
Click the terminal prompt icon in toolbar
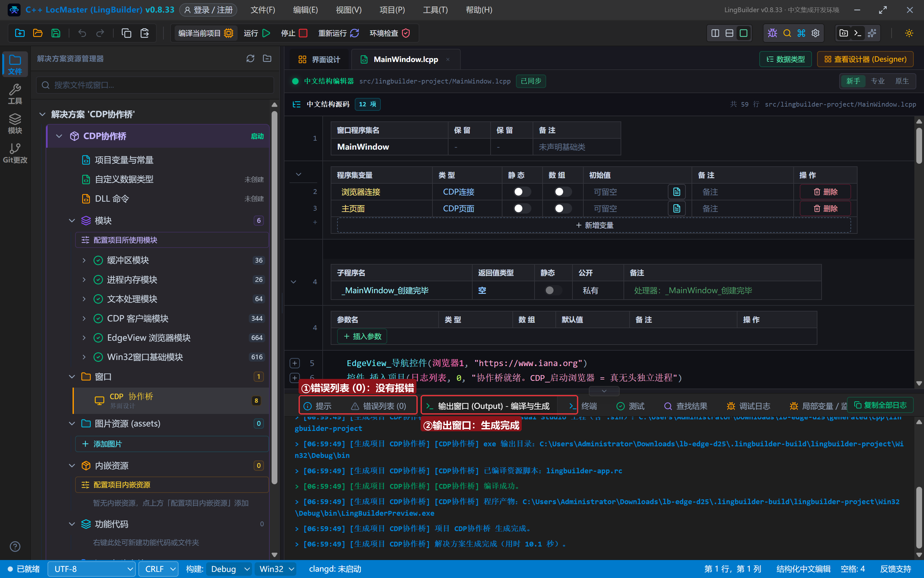(858, 33)
